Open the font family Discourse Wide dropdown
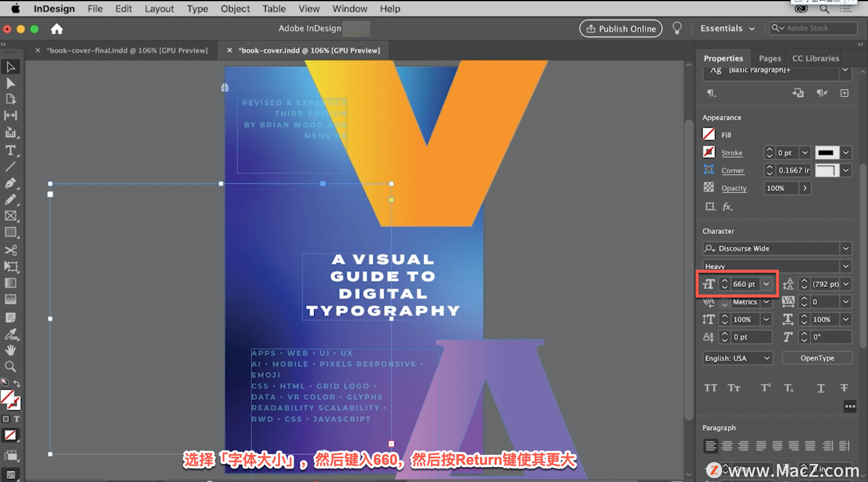This screenshot has width=868, height=482. 846,249
